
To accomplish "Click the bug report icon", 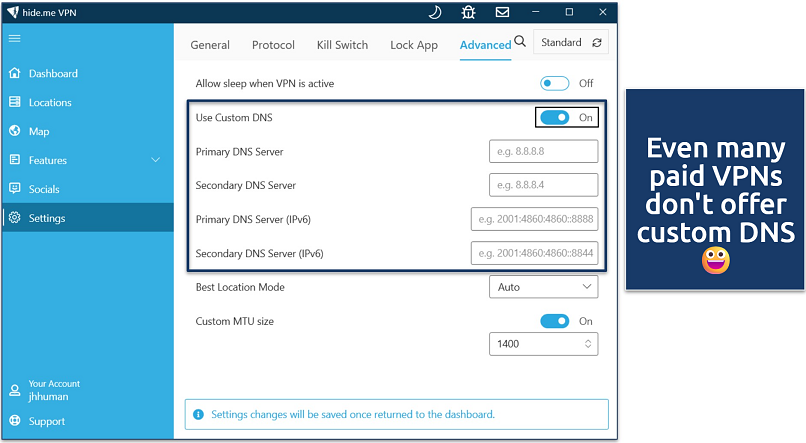I will coord(468,13).
